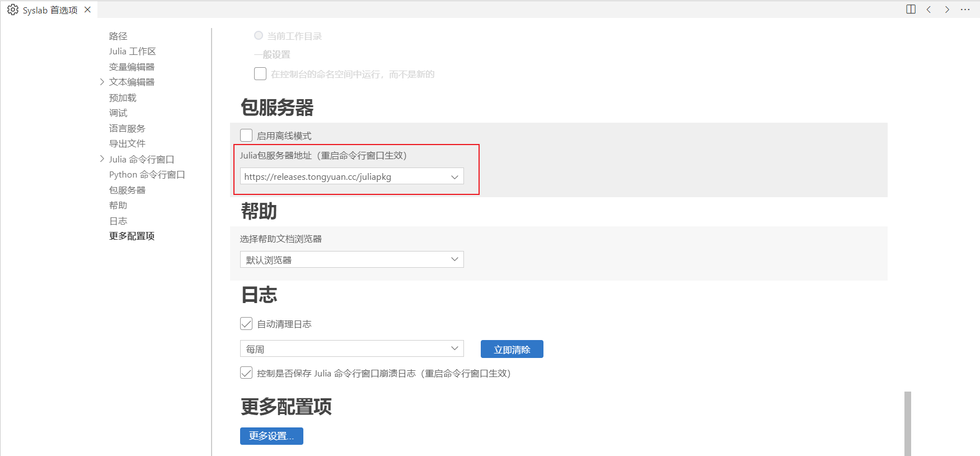Open 文本编辑器 settings section
This screenshot has height=456, width=980.
[132, 82]
